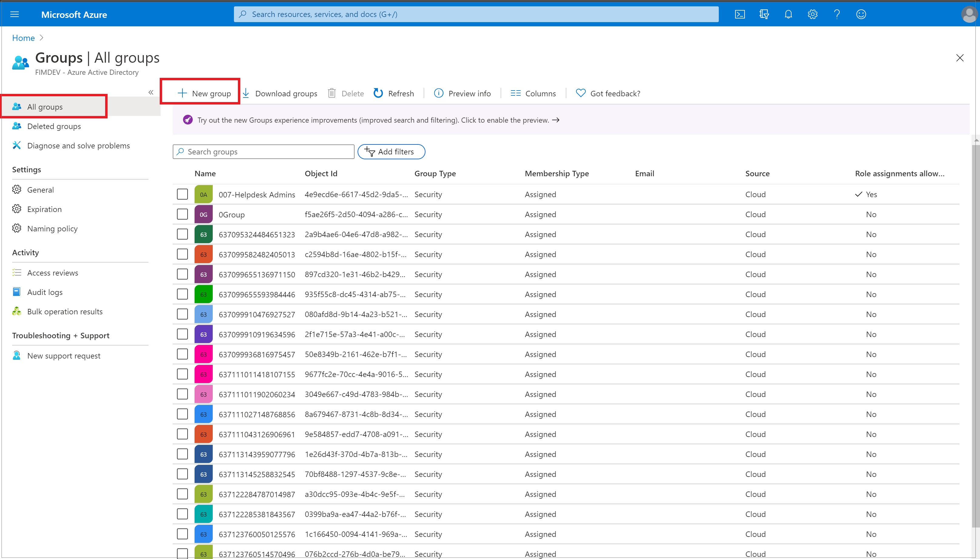This screenshot has height=559, width=980.
Task: Close the Groups blade
Action: pos(960,58)
